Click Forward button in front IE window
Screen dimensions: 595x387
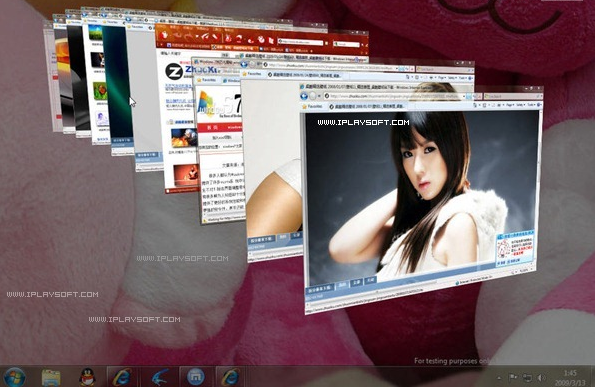[x=312, y=96]
